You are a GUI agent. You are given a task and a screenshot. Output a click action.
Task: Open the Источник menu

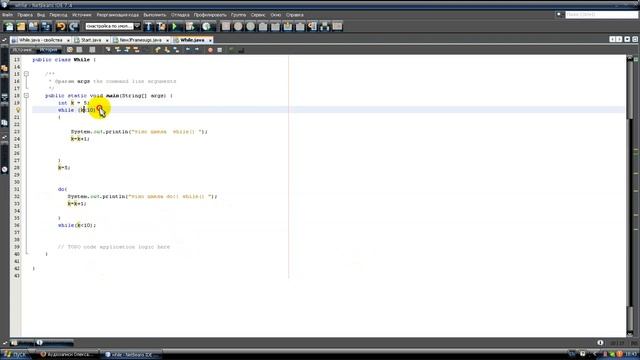82,15
